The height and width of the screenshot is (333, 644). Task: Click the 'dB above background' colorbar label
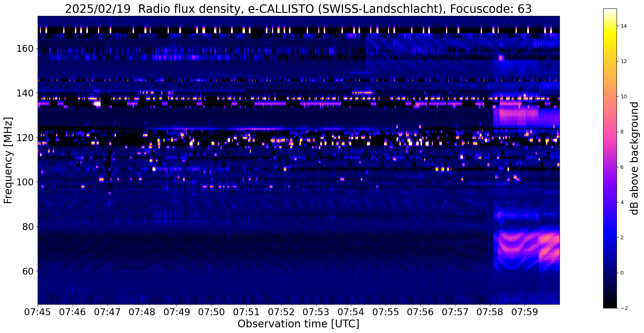pos(634,158)
